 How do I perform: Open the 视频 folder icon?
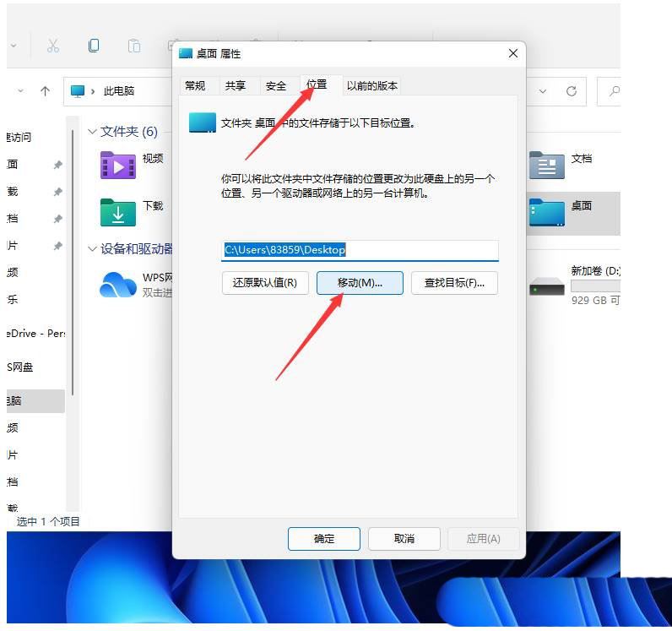pyautogui.click(x=118, y=166)
